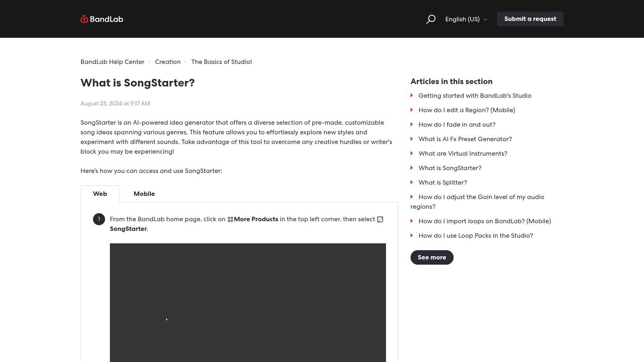Open search using the magnifier icon

(431, 19)
